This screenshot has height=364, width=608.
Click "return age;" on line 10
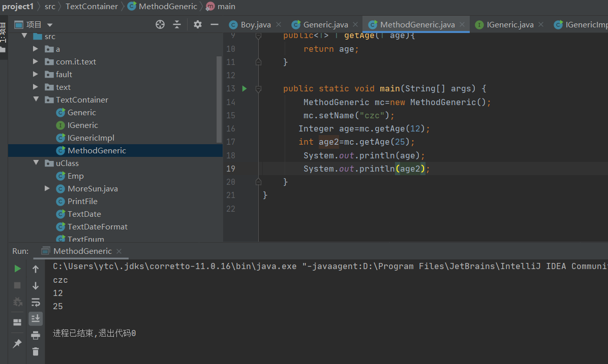pos(331,49)
